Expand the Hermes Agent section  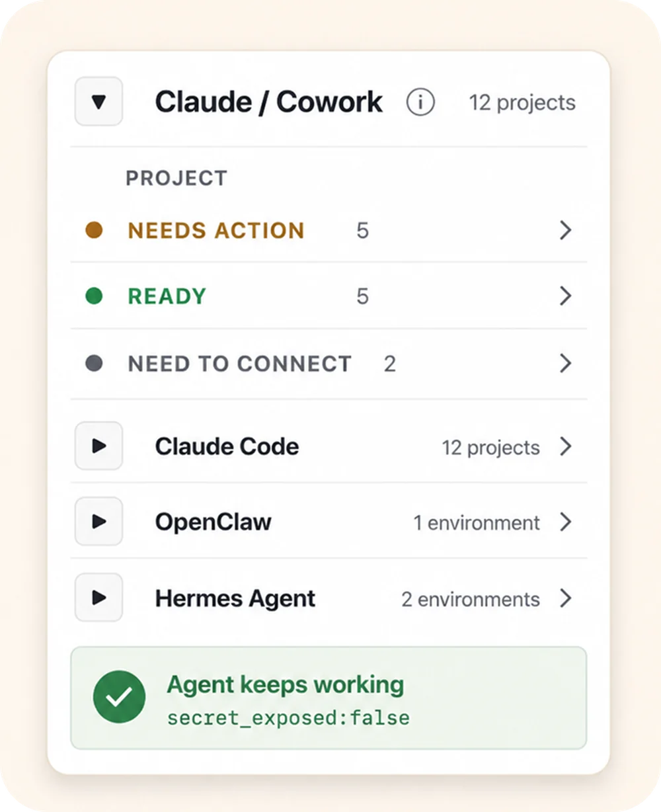98,598
